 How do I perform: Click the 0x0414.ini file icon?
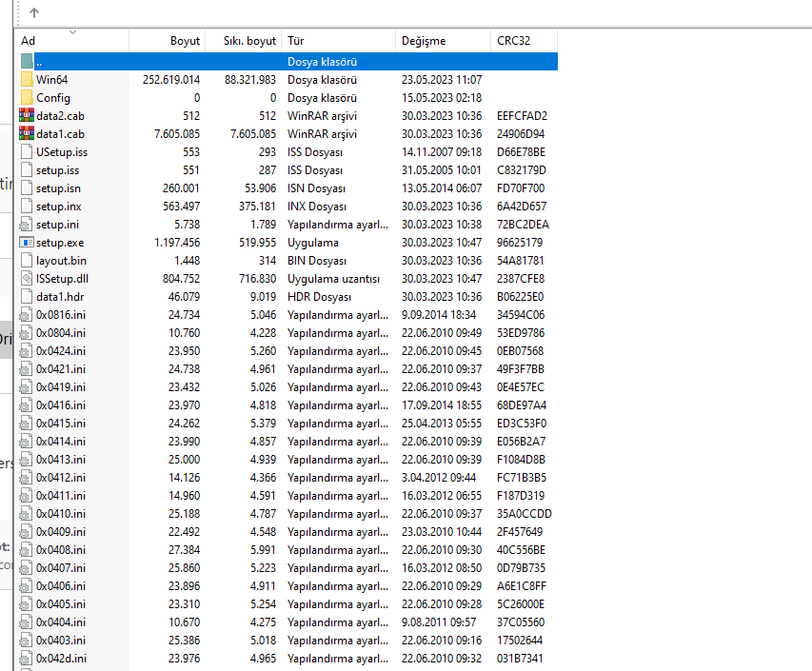click(x=26, y=442)
